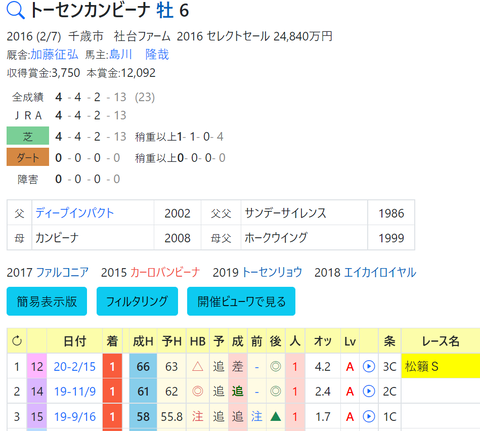Image resolution: width=480 pixels, height=431 pixels.
Task: Click the odds value 2.4 cell
Action: [323, 391]
